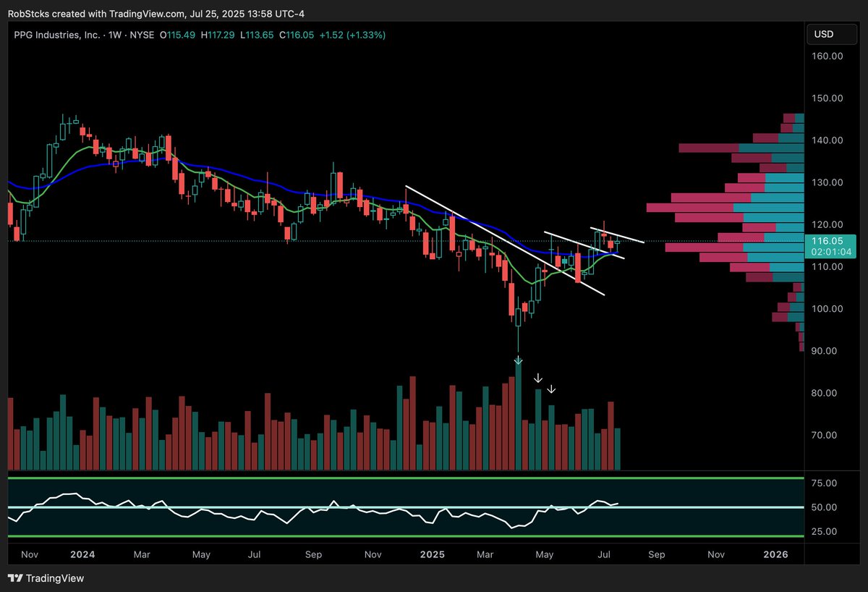The width and height of the screenshot is (868, 592).
Task: Click the 160.00 price axis label
Action: 825,56
